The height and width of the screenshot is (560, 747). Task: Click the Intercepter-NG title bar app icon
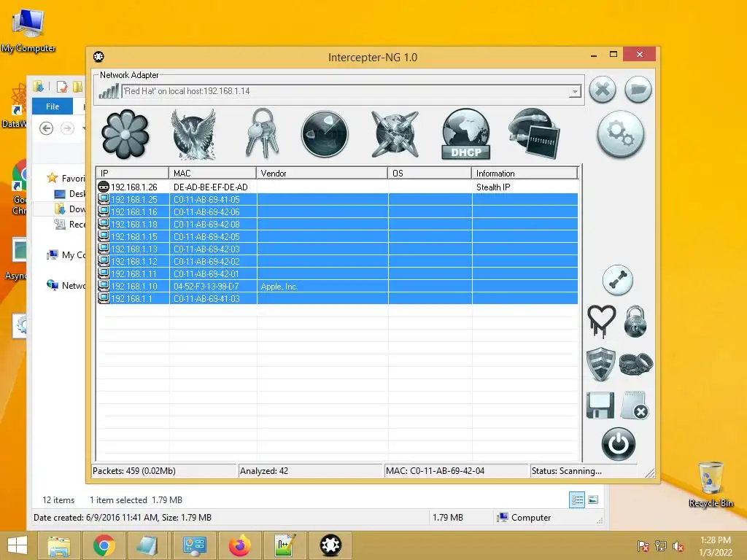pyautogui.click(x=98, y=57)
